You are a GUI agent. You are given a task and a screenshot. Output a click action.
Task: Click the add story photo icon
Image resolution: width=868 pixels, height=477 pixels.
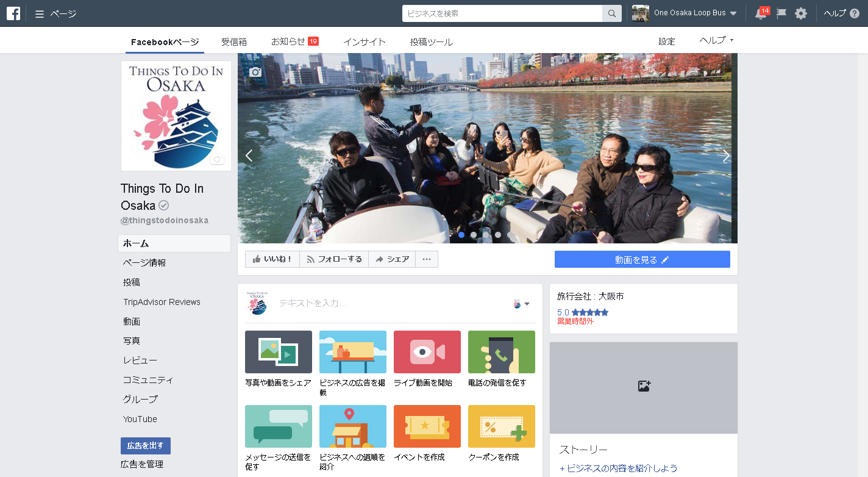click(x=644, y=386)
